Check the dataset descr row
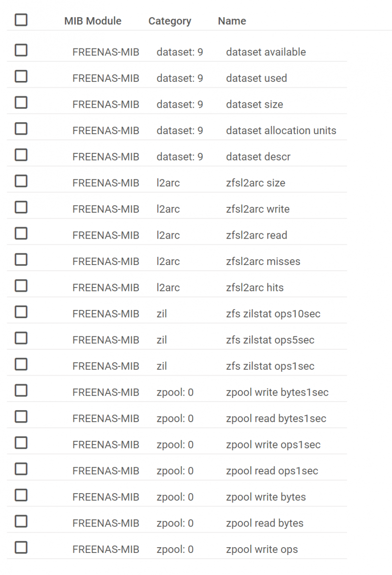This screenshot has height=575, width=392. (21, 155)
